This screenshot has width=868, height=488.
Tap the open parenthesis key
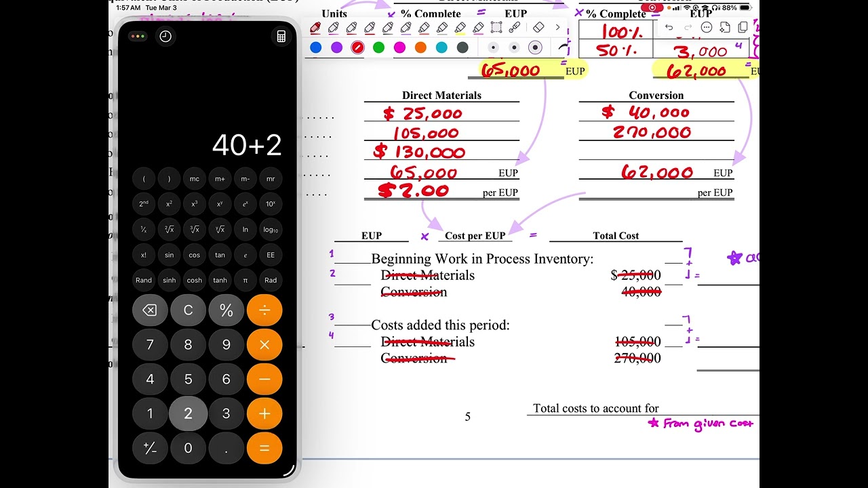[144, 179]
